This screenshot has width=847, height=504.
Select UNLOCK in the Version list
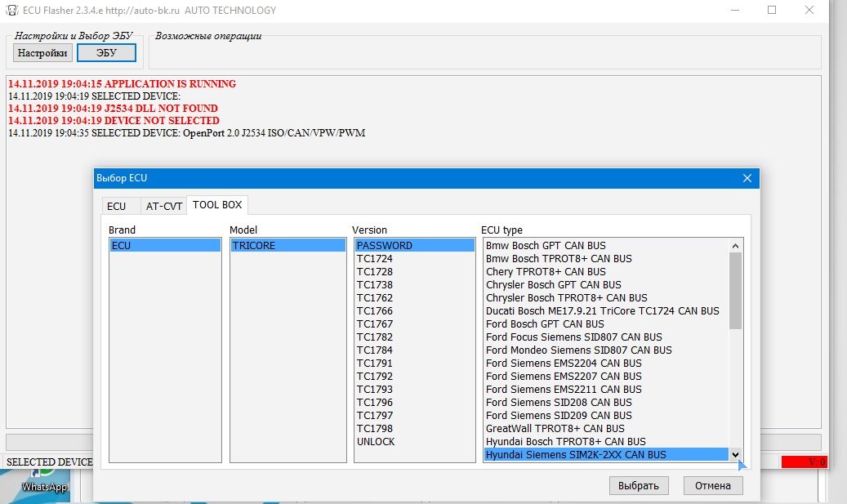click(x=376, y=442)
